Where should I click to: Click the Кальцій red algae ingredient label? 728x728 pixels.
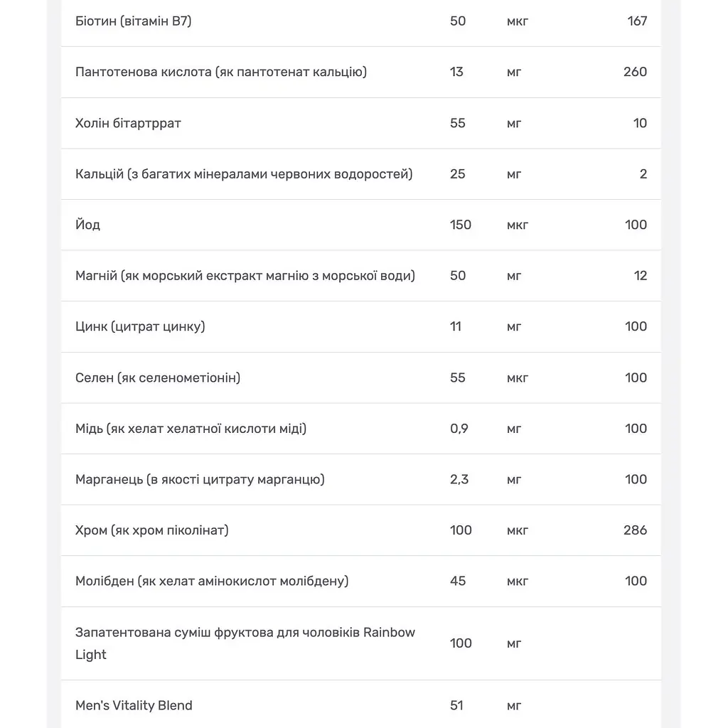tap(244, 174)
